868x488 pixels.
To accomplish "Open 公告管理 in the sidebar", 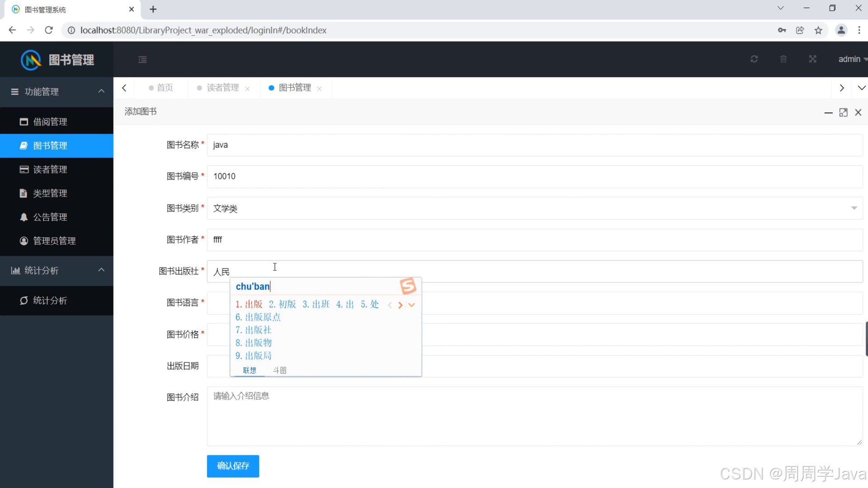I will (x=50, y=216).
